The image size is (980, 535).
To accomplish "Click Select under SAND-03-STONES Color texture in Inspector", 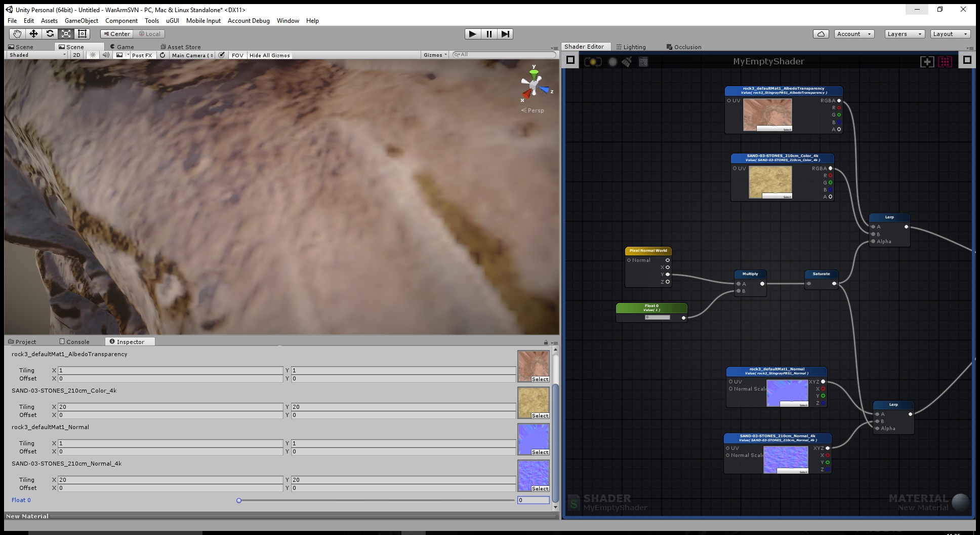I will (540, 416).
